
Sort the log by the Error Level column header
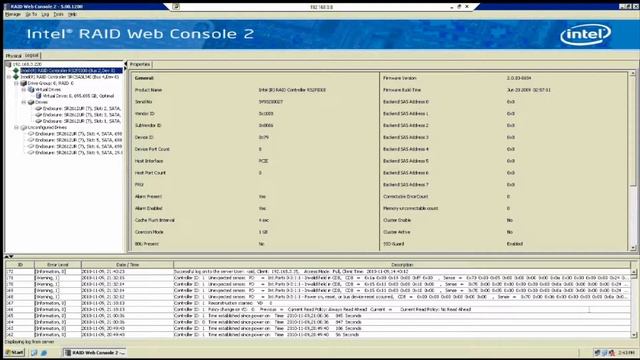pyautogui.click(x=58, y=265)
